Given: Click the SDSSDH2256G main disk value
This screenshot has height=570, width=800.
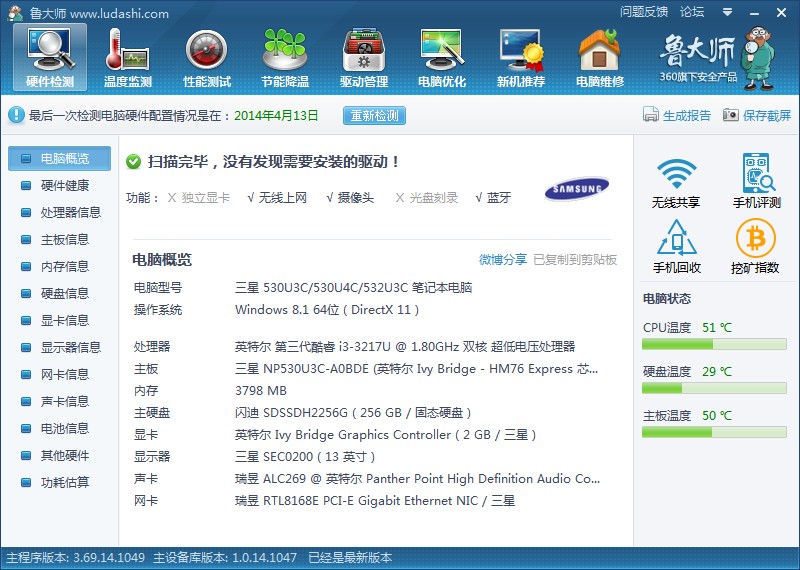Looking at the screenshot, I should coord(353,413).
